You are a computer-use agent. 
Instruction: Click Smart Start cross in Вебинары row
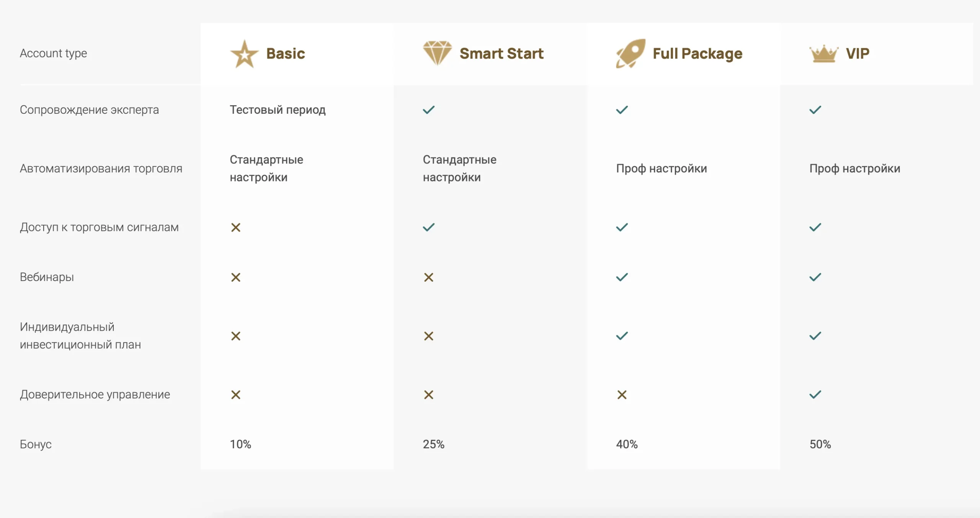pos(429,277)
